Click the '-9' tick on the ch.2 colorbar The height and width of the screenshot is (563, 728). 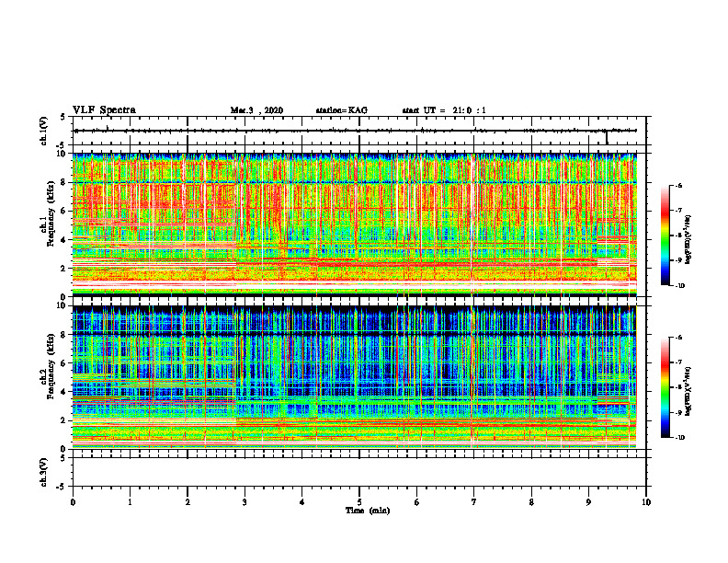tap(678, 412)
